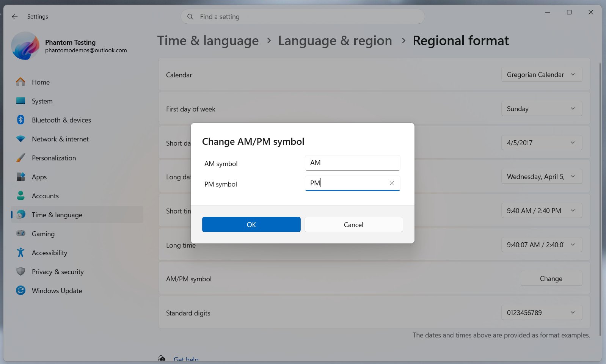
Task: Click the back arrow in Settings
Action: [14, 17]
